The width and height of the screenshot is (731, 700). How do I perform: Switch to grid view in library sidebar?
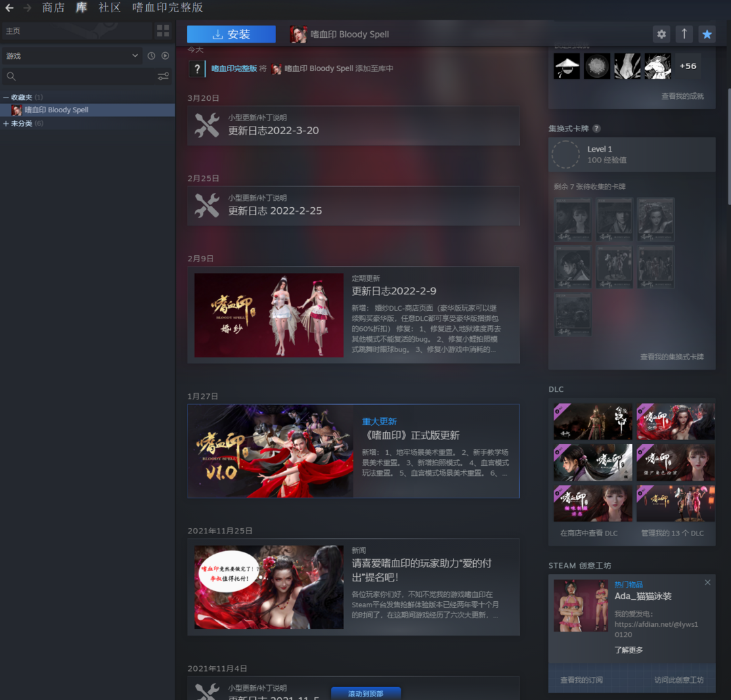(163, 30)
